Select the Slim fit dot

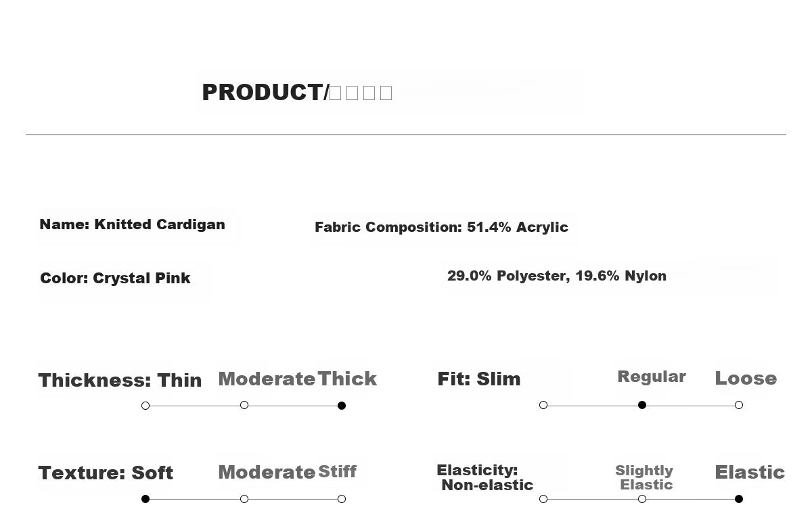[x=543, y=405]
